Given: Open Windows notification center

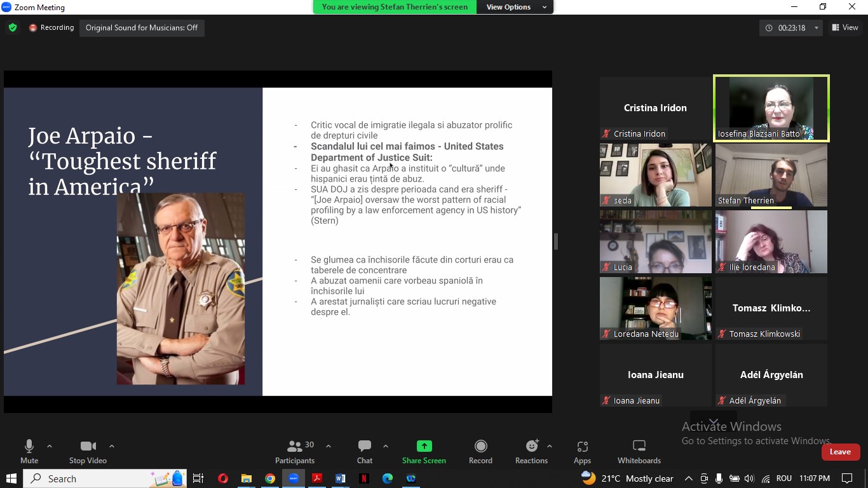Looking at the screenshot, I should (x=847, y=478).
